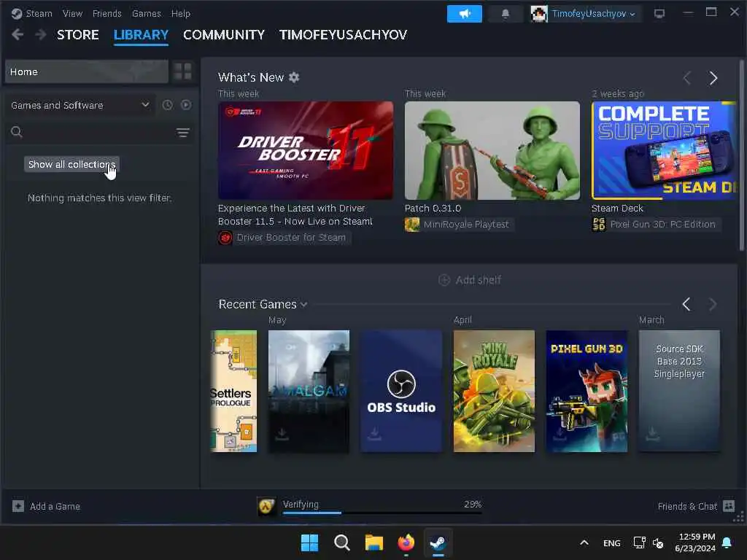Open What's New settings gear

[x=295, y=77]
